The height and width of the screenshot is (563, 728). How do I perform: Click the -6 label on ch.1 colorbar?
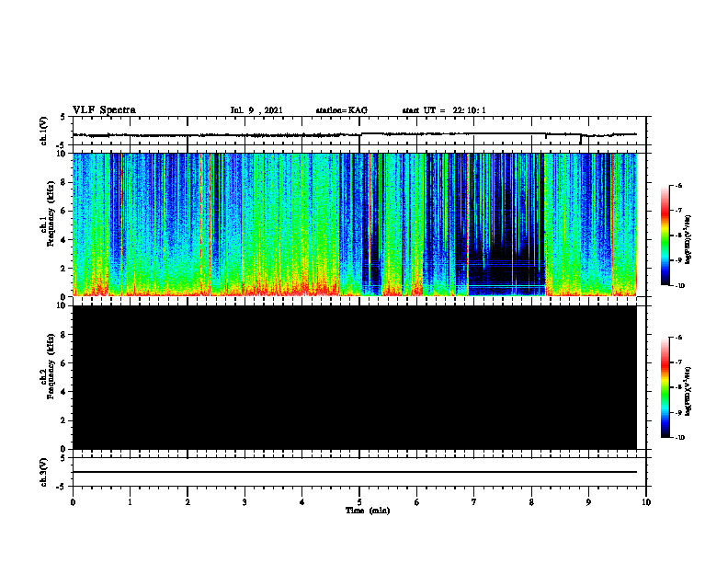pos(678,185)
